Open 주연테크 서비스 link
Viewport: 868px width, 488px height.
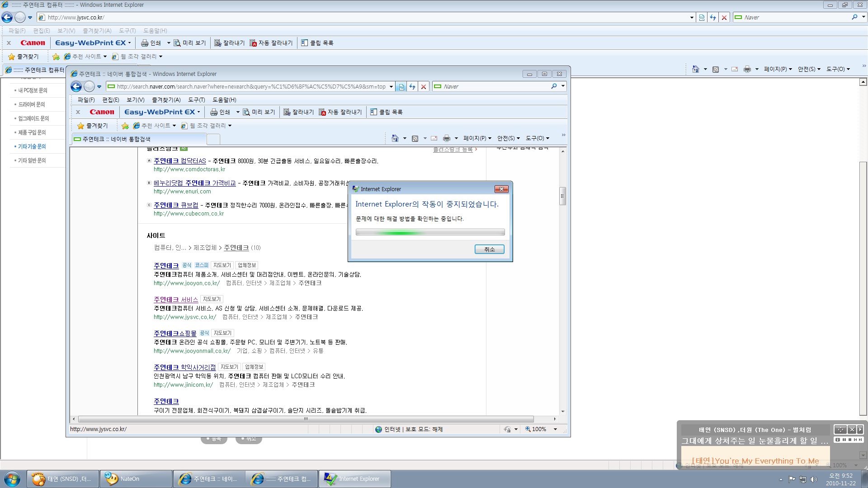[x=176, y=300]
